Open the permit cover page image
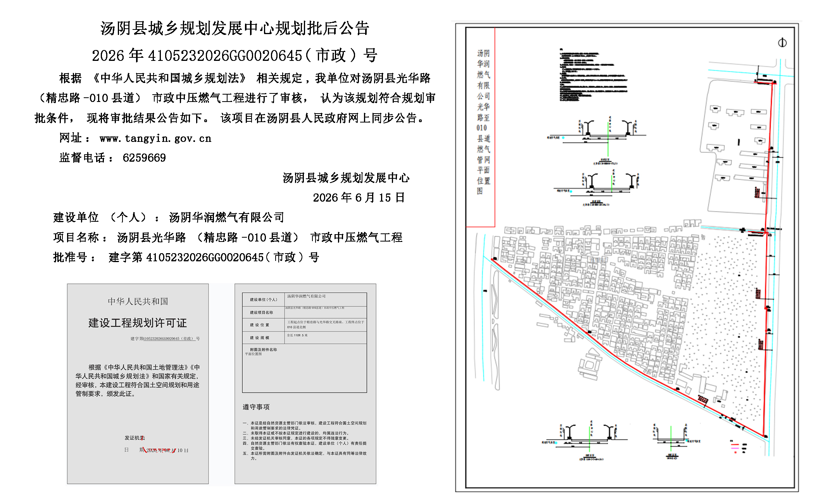814x504 pixels. click(138, 384)
